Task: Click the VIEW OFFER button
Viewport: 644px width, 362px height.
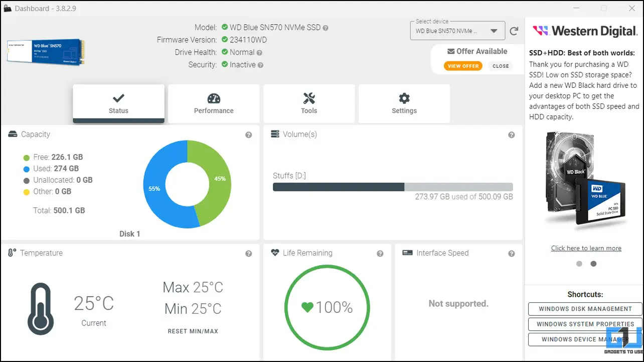Action: click(x=463, y=66)
